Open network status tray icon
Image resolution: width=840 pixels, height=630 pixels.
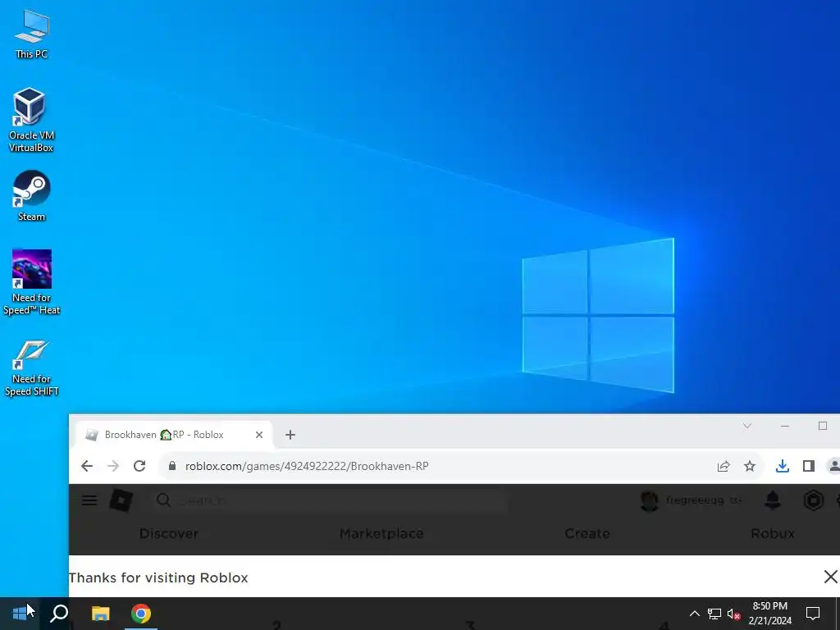714,614
